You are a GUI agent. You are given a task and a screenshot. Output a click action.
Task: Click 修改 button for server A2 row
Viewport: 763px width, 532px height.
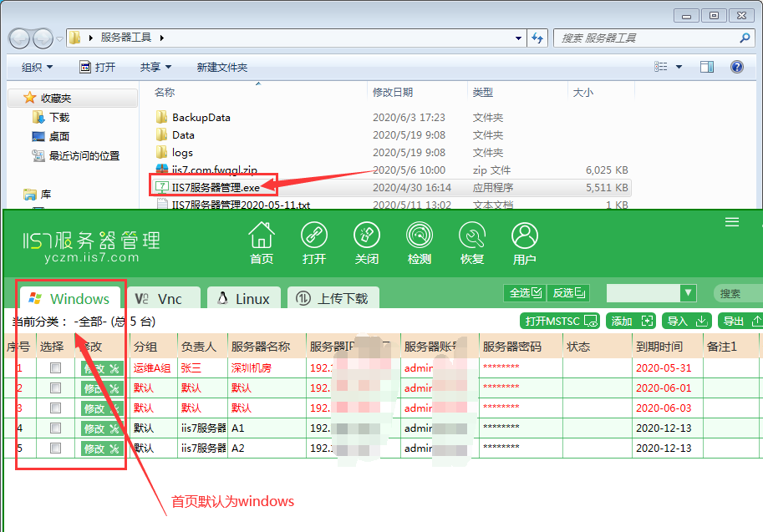coord(102,448)
